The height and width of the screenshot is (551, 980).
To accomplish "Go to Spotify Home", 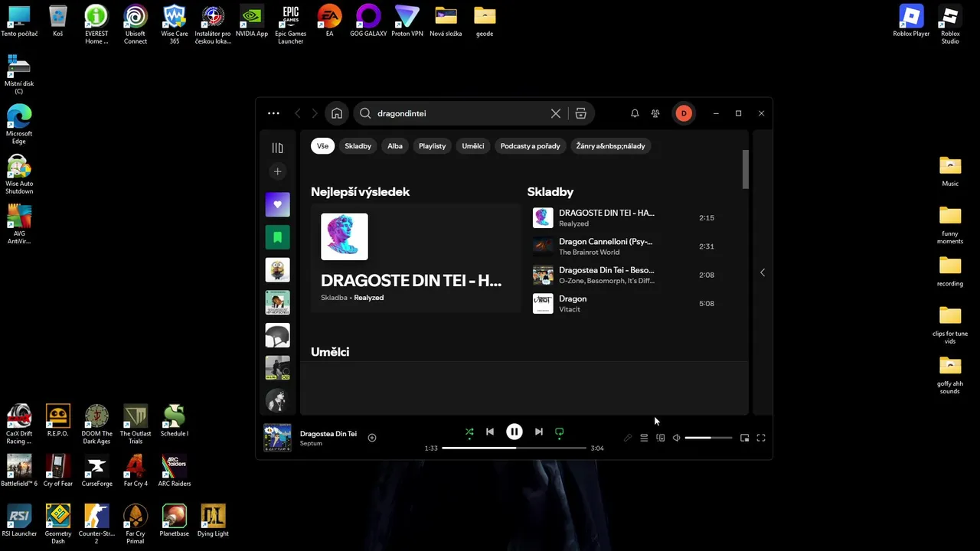I will click(x=337, y=113).
